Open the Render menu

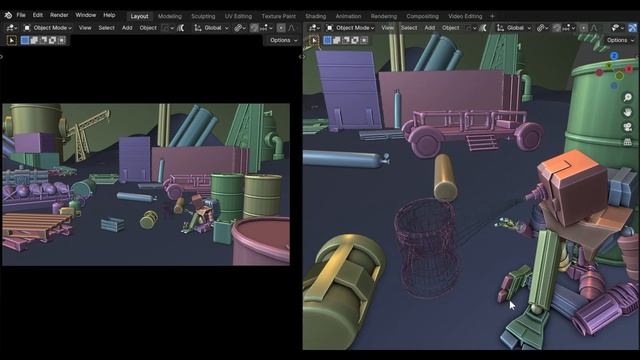pyautogui.click(x=59, y=15)
